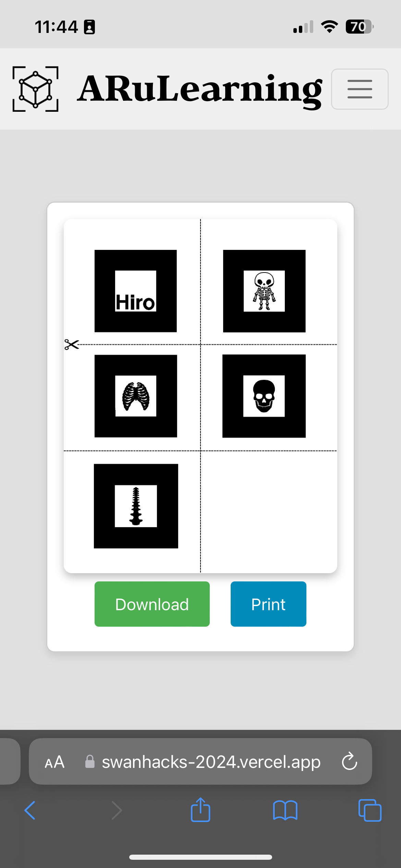Tap the Safari forward arrow
This screenshot has width=401, height=868.
tap(117, 810)
